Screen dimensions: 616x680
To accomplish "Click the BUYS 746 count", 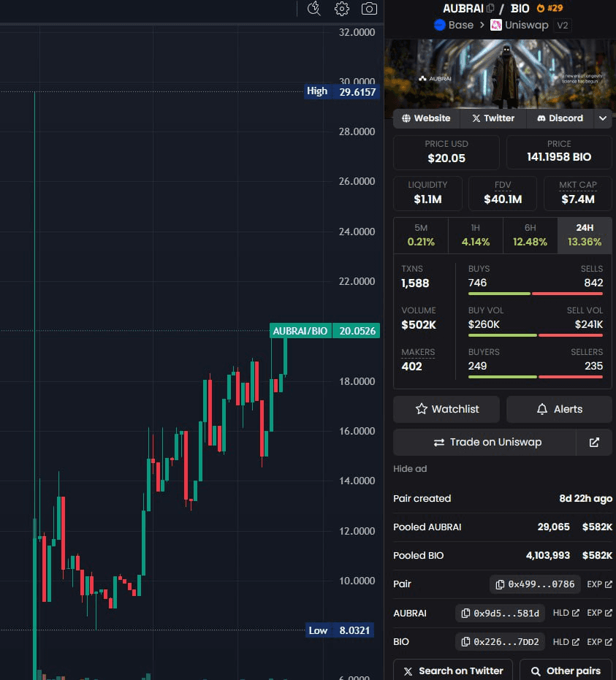I will 477,283.
